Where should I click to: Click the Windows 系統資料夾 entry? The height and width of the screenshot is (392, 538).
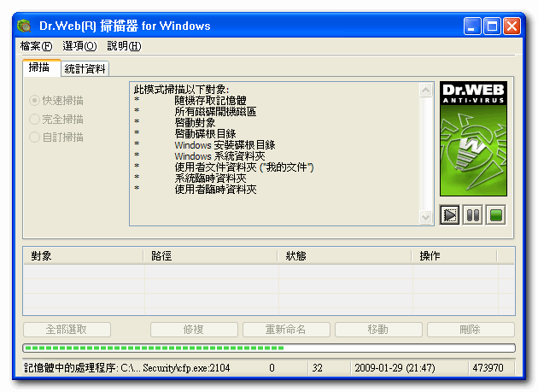pos(219,156)
